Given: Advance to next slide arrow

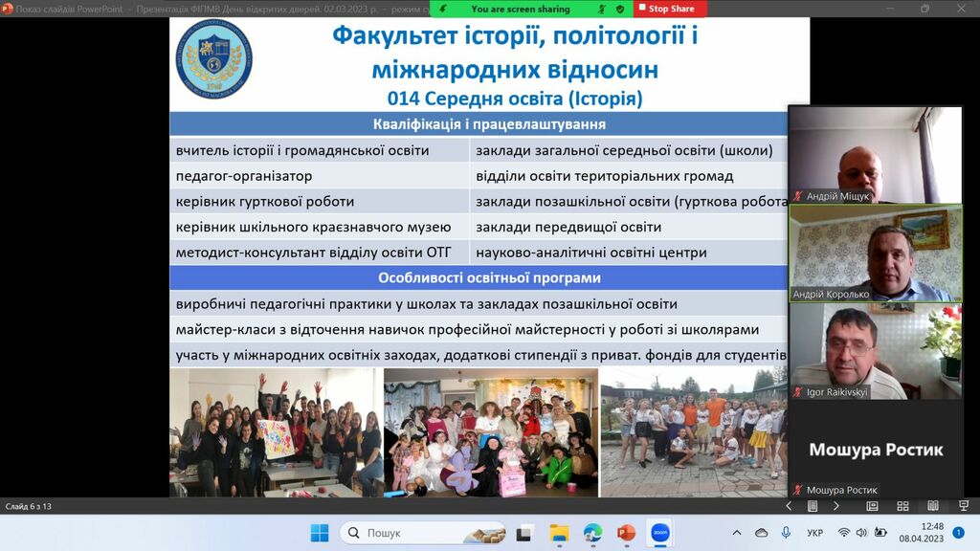Looking at the screenshot, I should [x=835, y=506].
